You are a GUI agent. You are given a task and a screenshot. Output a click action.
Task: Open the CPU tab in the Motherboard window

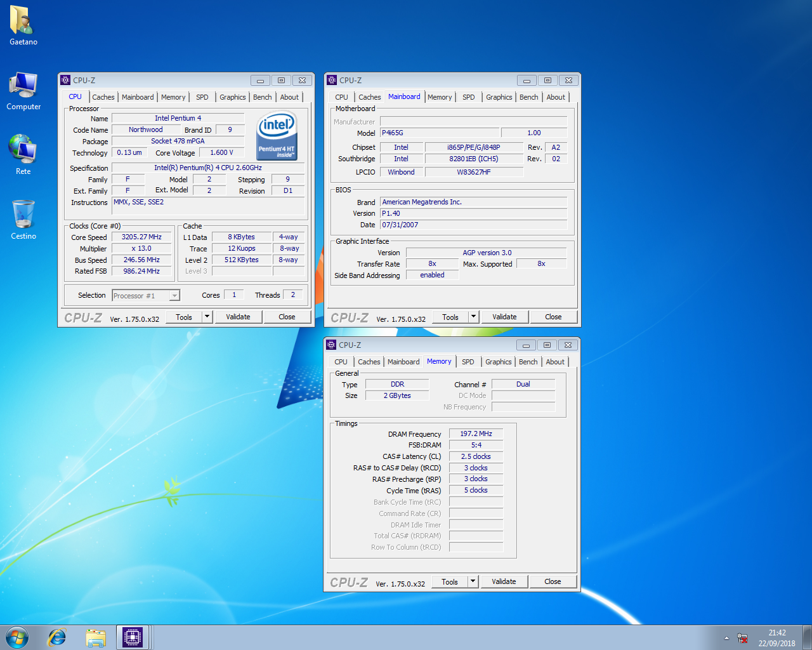point(342,97)
